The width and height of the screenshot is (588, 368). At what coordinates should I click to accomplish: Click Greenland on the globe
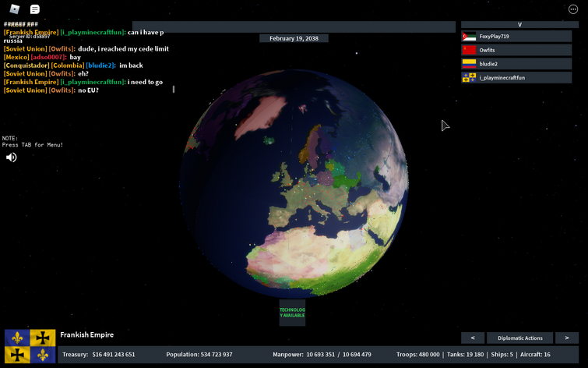260,116
